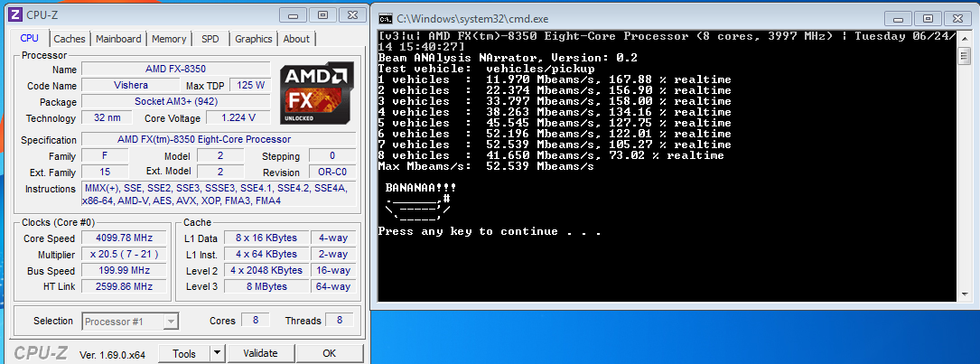Click the L1 Inst. value '4 x 64 KBytes'
The height and width of the screenshot is (364, 980).
pyautogui.click(x=266, y=254)
